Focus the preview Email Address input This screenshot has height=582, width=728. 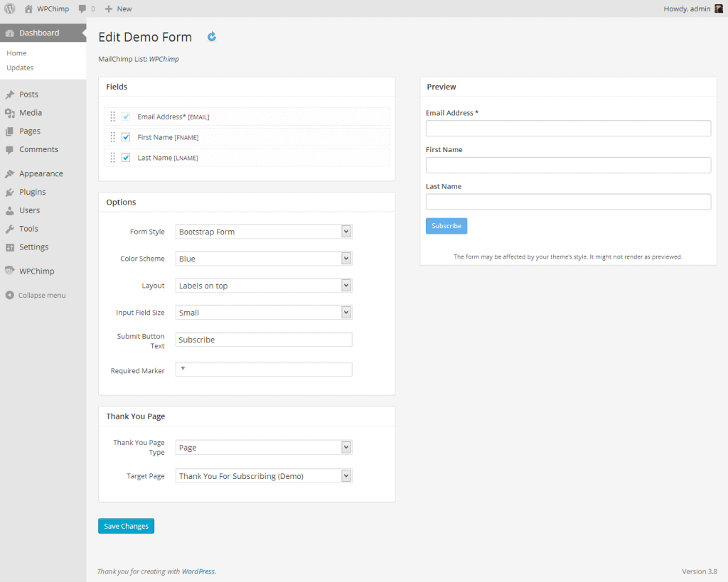pyautogui.click(x=568, y=129)
